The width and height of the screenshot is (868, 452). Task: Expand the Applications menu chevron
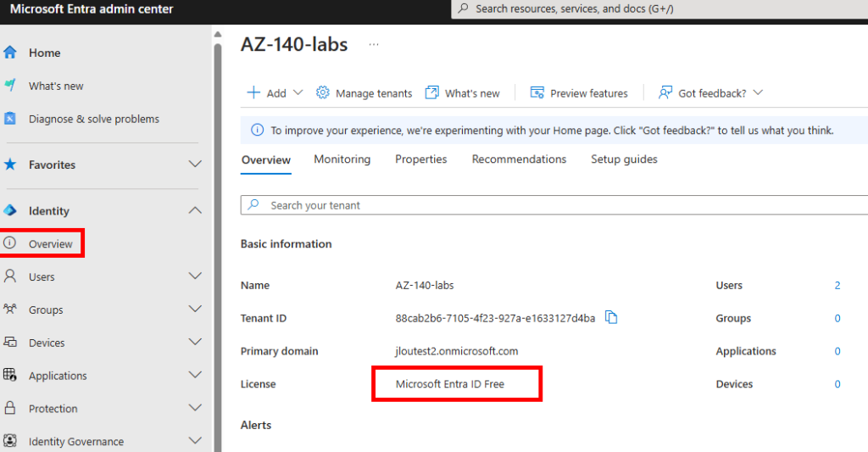click(195, 375)
